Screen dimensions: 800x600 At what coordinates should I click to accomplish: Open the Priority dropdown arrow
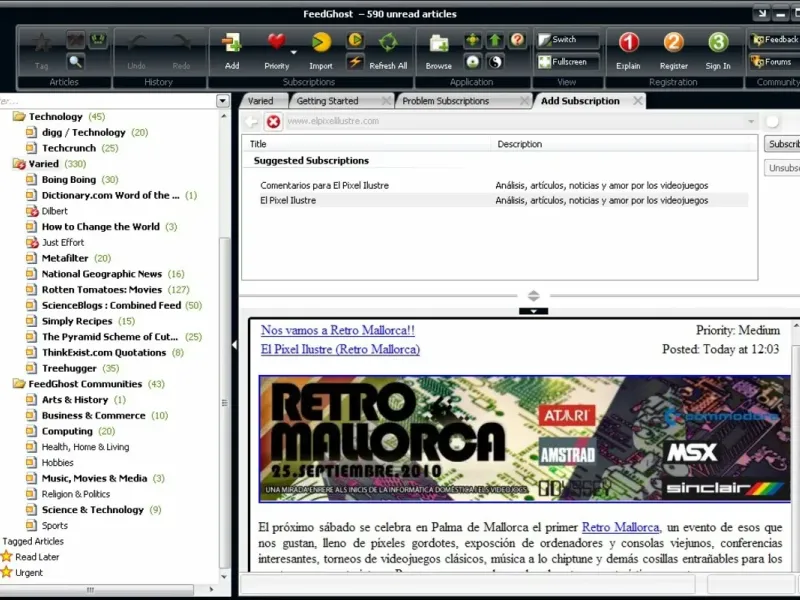pyautogui.click(x=293, y=52)
